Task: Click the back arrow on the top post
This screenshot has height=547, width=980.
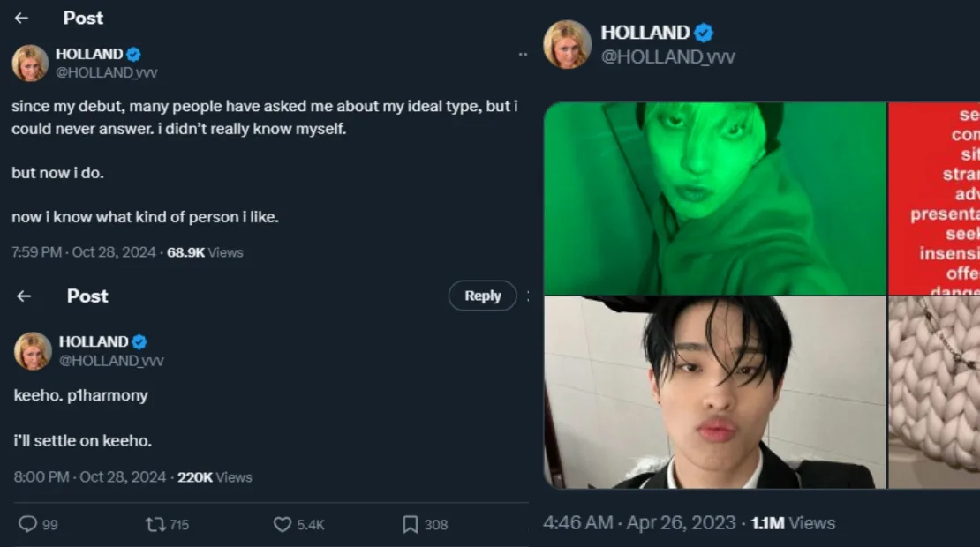Action: 22,18
